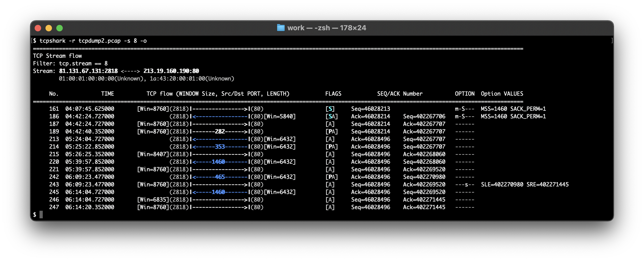The image size is (644, 261).
Task: Click the FLAGS column header
Action: click(x=333, y=94)
